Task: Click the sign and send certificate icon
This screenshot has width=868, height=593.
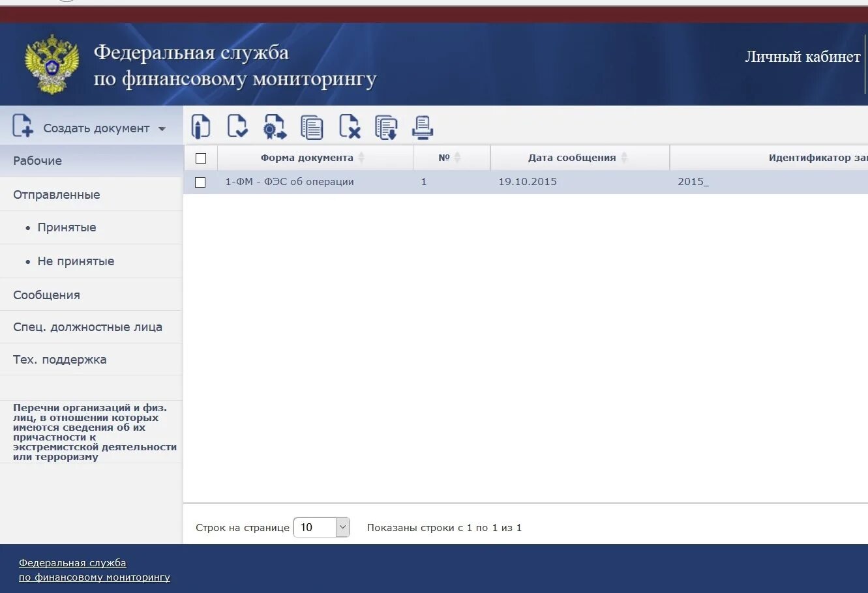Action: [x=275, y=126]
